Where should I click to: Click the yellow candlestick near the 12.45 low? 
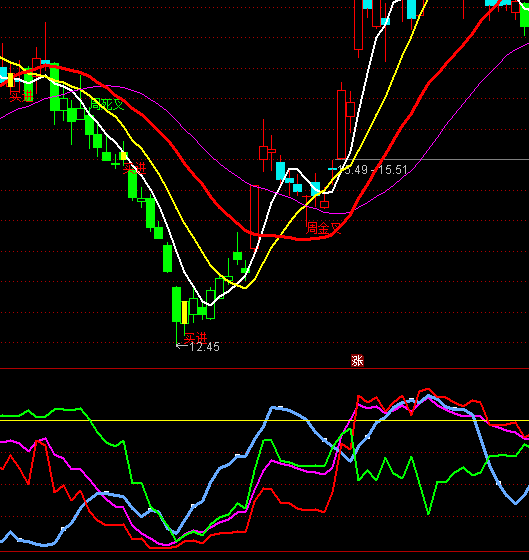185,312
